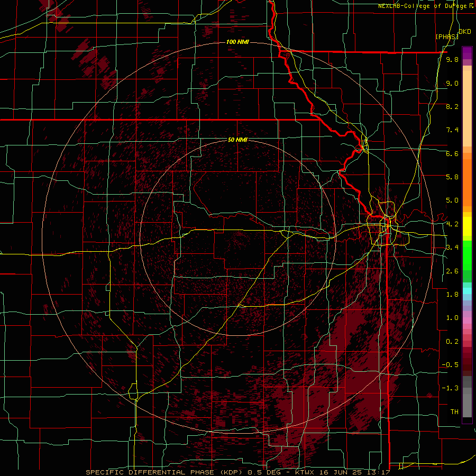This screenshot has height=476, width=476.
Task: Click the [PHAS] product label
Action: pyautogui.click(x=447, y=36)
